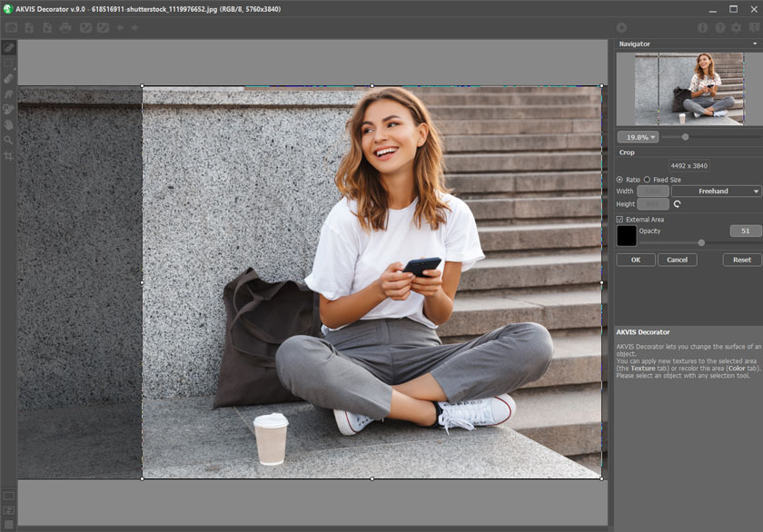Click the left-middle crop handle
Screen dimensions: 763x532
click(x=142, y=282)
